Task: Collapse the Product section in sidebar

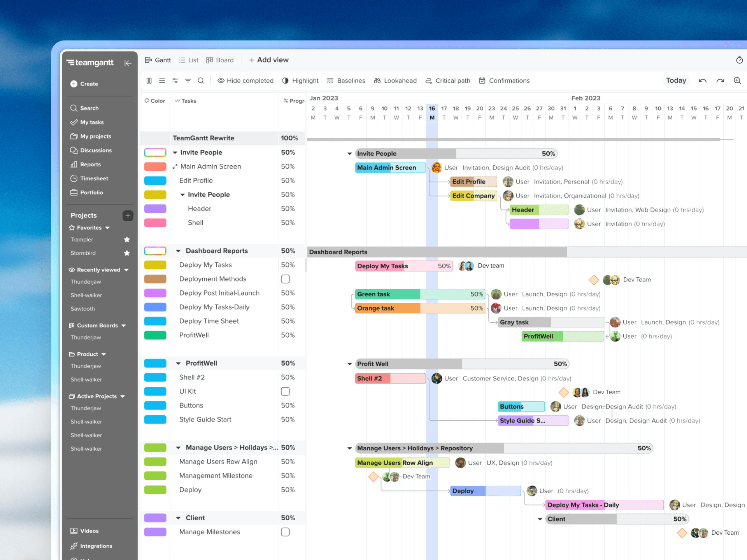Action: [x=103, y=354]
